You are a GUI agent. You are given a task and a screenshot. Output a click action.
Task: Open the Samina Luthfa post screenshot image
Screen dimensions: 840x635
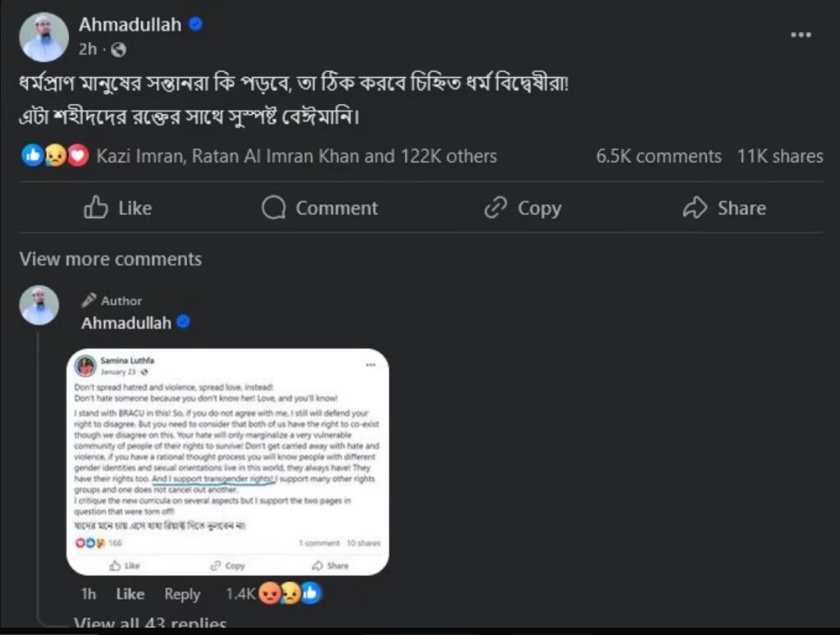click(228, 462)
